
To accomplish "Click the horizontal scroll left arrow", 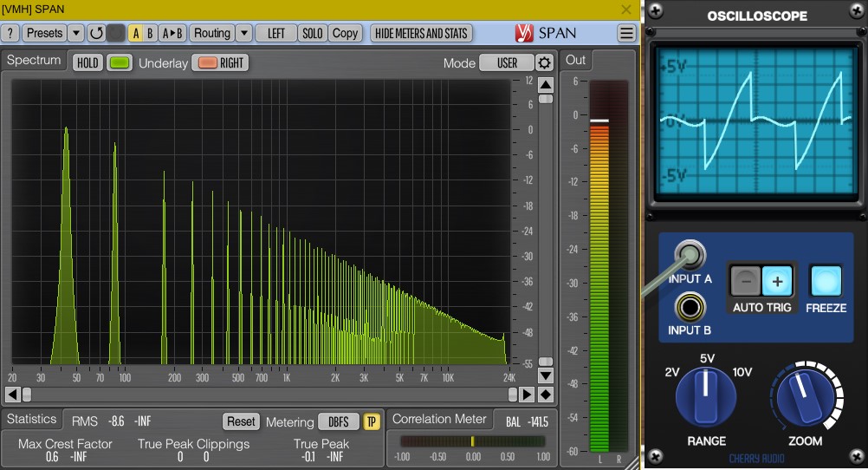I will pyautogui.click(x=13, y=395).
